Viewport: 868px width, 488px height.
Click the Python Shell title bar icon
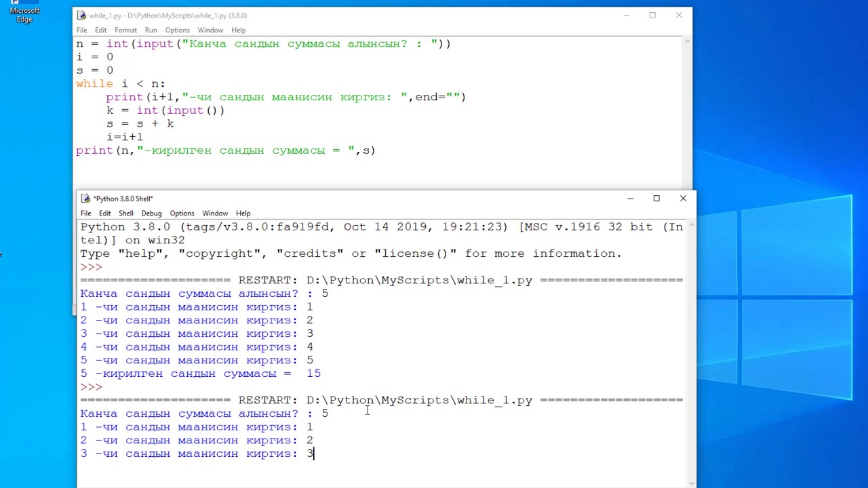pyautogui.click(x=85, y=199)
